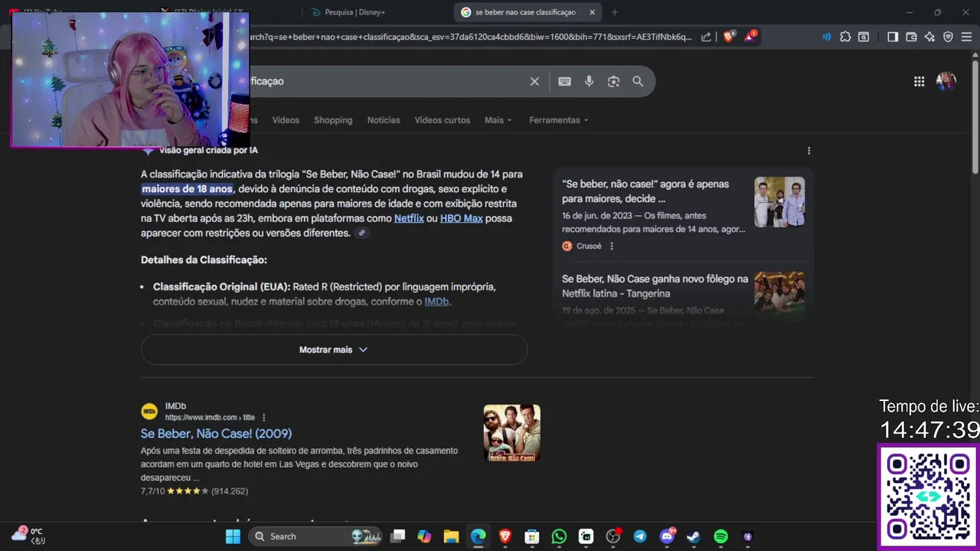Open the HBO Max link in AI overview

462,218
